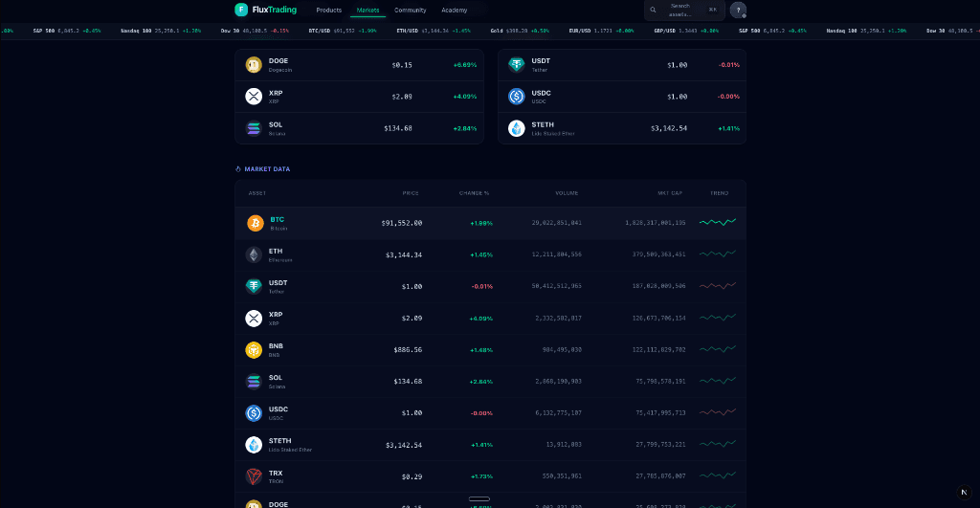This screenshot has width=980, height=508.
Task: Switch to the Markets tab
Action: (x=368, y=11)
